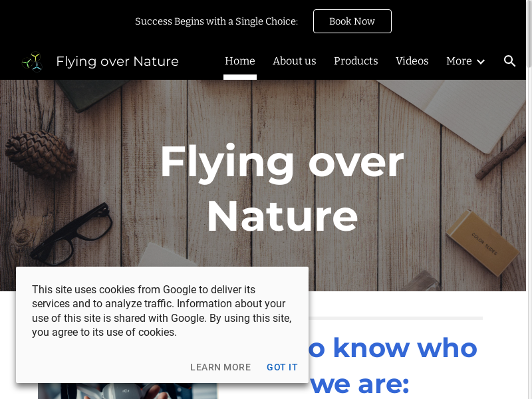Dismiss cookies with GOT IT

(282, 367)
